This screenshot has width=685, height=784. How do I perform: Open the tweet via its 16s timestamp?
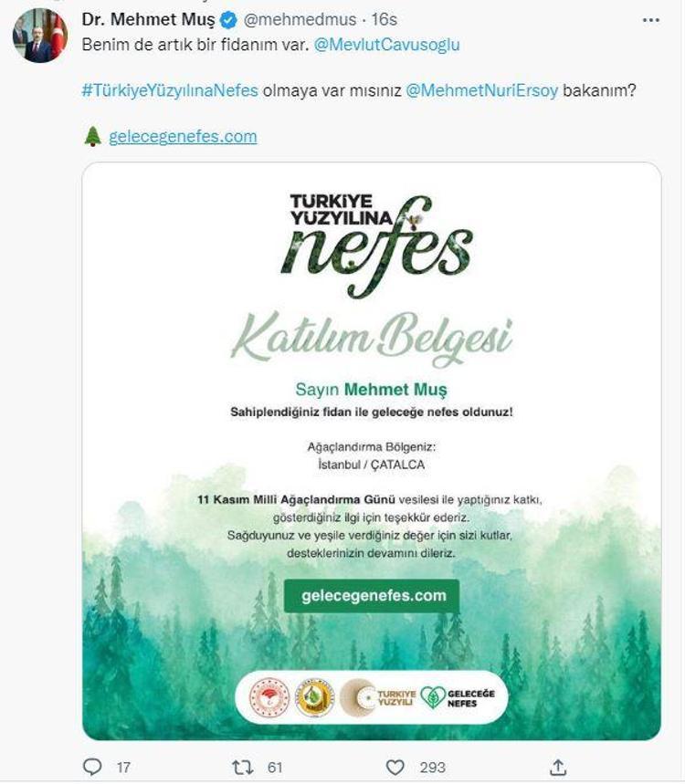(x=384, y=19)
